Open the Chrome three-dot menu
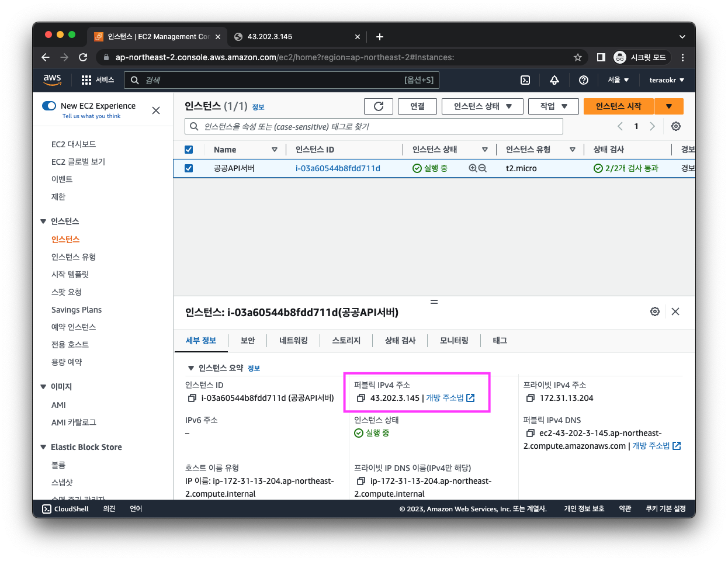Image resolution: width=728 pixels, height=561 pixels. (x=682, y=57)
